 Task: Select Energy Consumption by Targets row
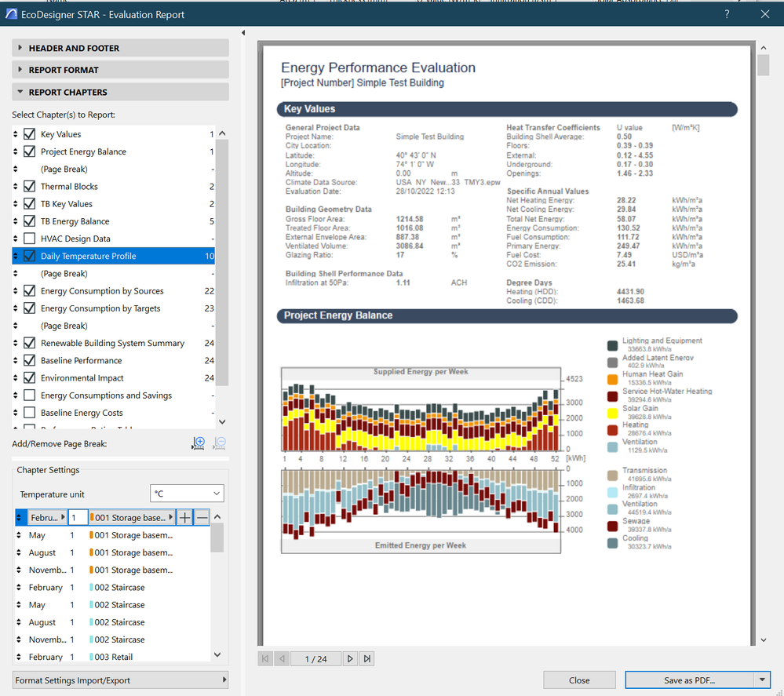click(114, 308)
